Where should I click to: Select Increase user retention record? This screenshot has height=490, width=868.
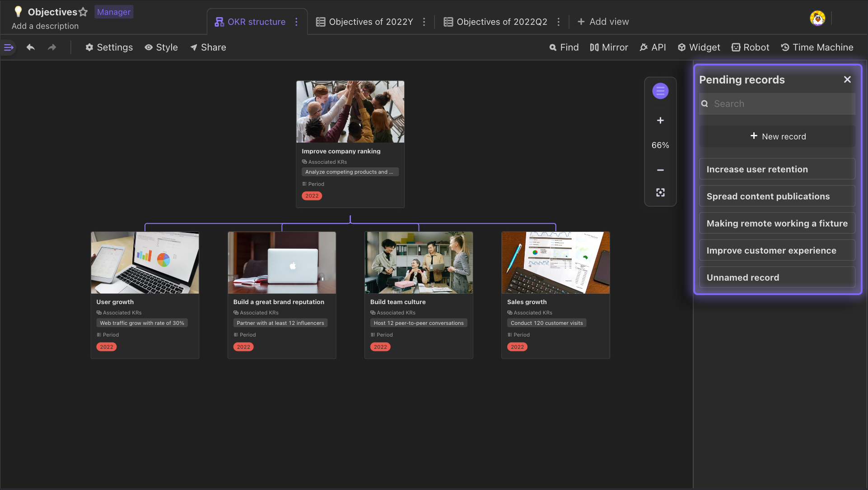pos(777,169)
